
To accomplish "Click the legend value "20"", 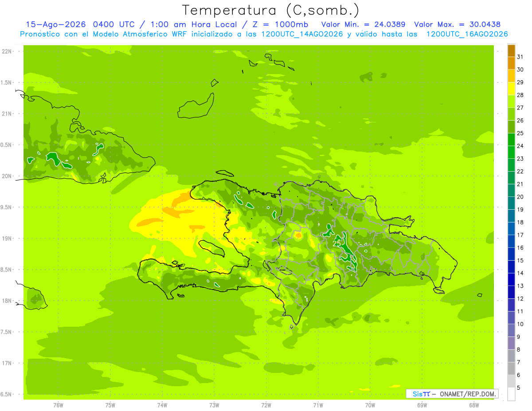I will pyautogui.click(x=520, y=196).
